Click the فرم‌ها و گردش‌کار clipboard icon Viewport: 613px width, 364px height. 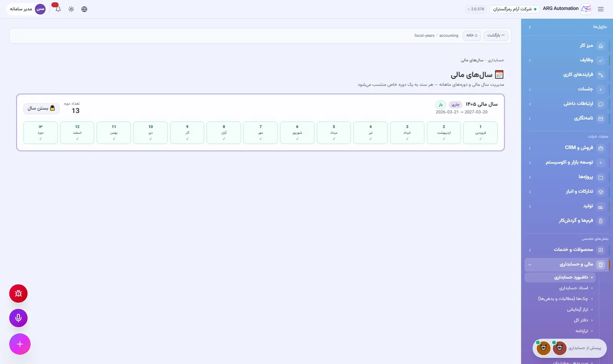click(x=601, y=221)
